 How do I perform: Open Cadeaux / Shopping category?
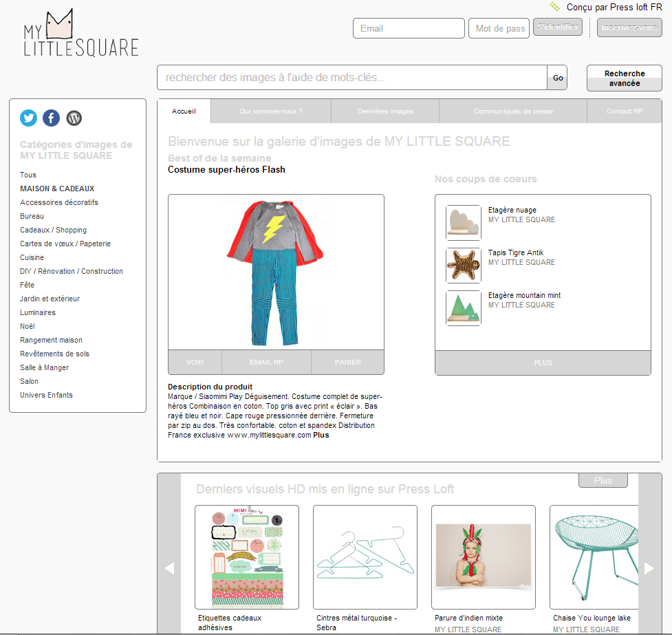(53, 230)
